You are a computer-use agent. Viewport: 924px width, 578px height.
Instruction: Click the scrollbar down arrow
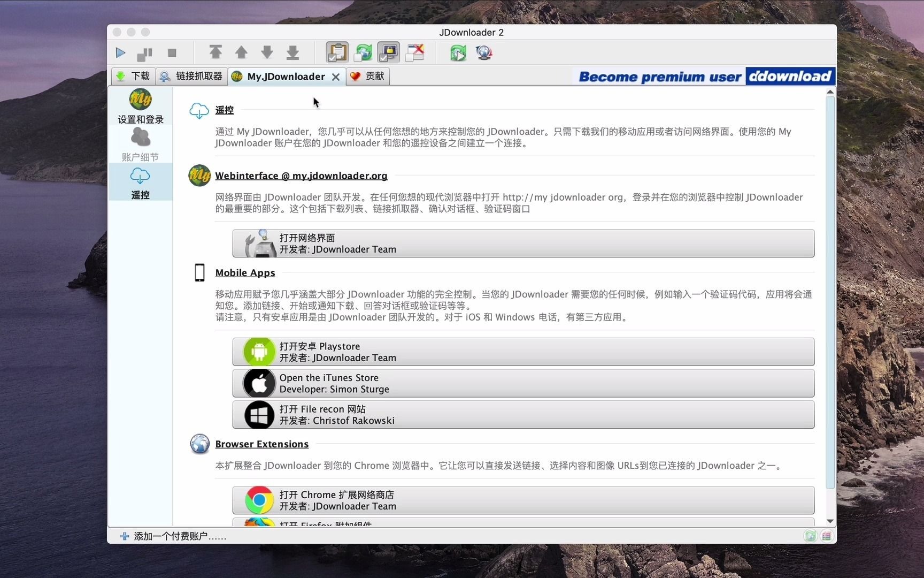830,521
